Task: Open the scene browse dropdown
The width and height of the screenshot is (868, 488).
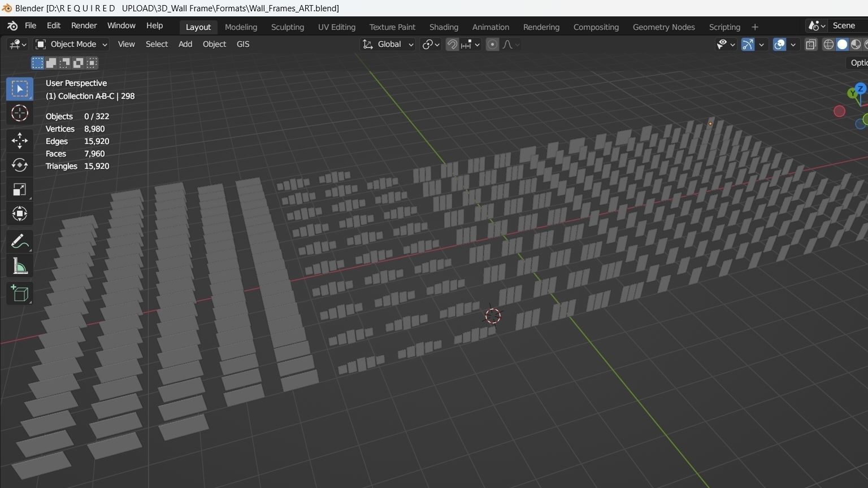Action: 817,26
